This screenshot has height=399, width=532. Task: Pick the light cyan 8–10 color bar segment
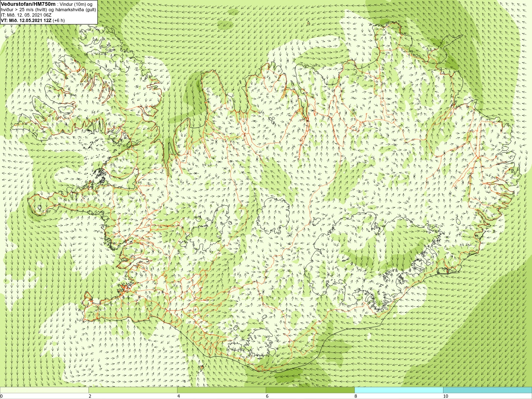pyautogui.click(x=399, y=390)
